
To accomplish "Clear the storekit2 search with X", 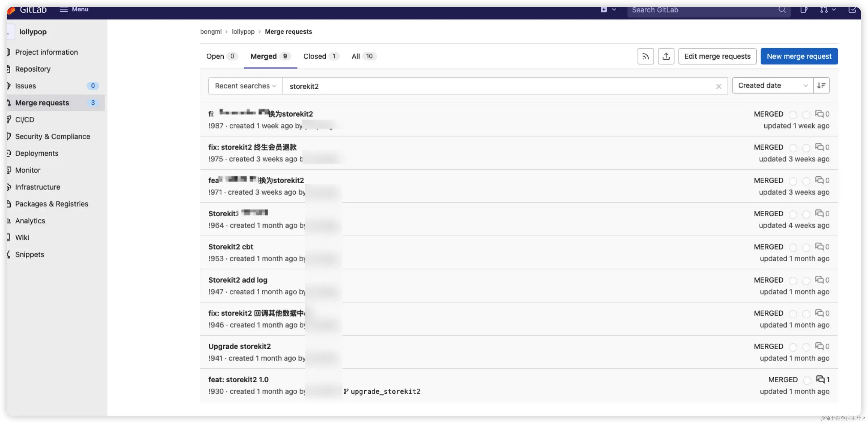I will click(x=719, y=87).
